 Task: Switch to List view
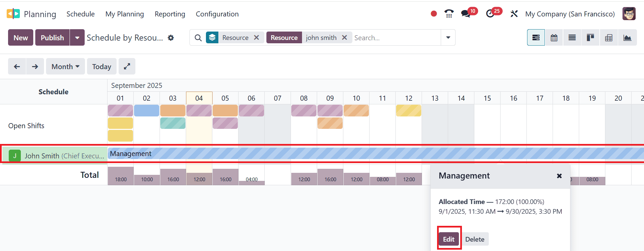tap(572, 38)
